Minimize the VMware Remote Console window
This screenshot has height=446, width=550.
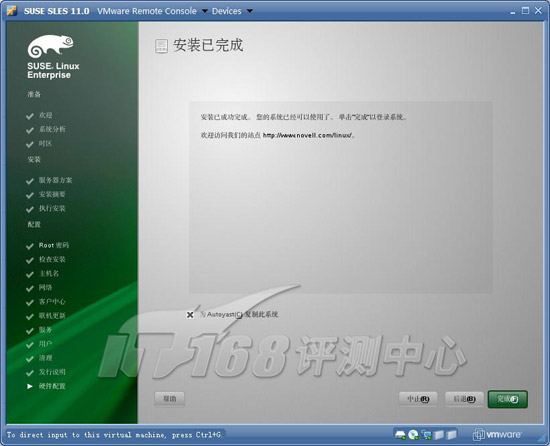pyautogui.click(x=513, y=12)
